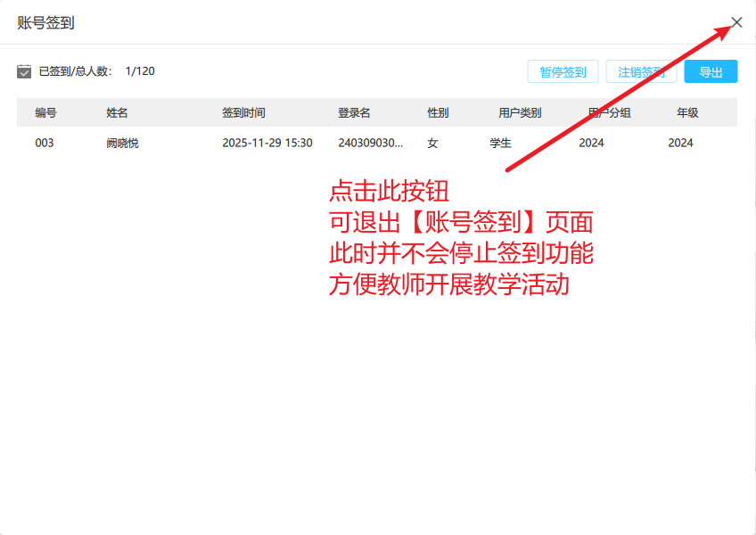The image size is (756, 535).
Task: Click the 年级 column header
Action: click(687, 112)
